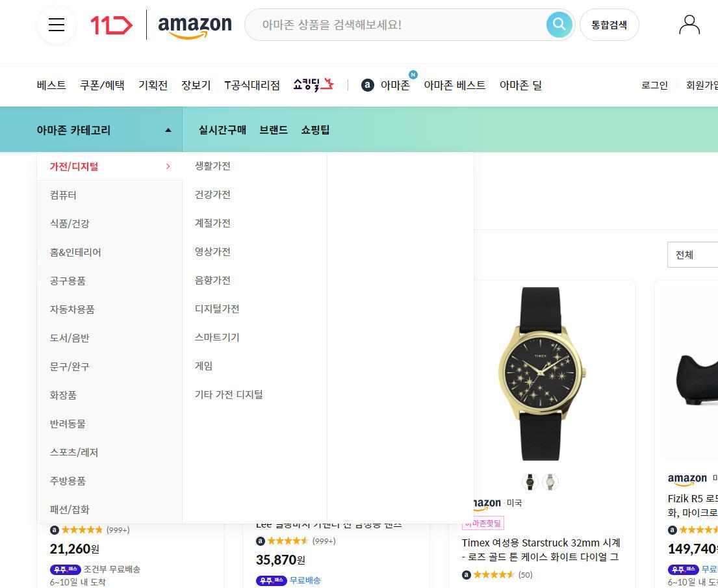This screenshot has width=718, height=588.
Task: Open the user profile icon
Action: 689,25
